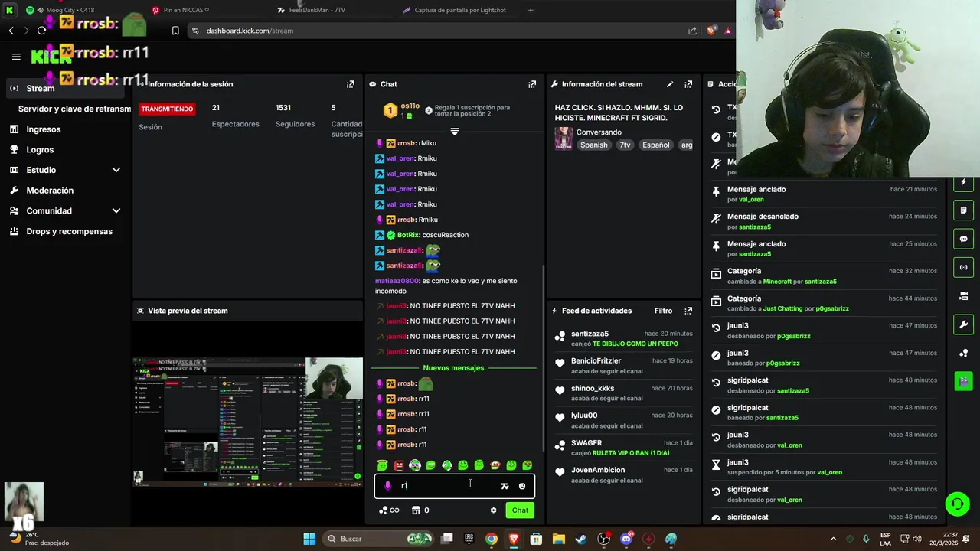Expand the Información del stream panel
The height and width of the screenshot is (551, 980).
688,84
